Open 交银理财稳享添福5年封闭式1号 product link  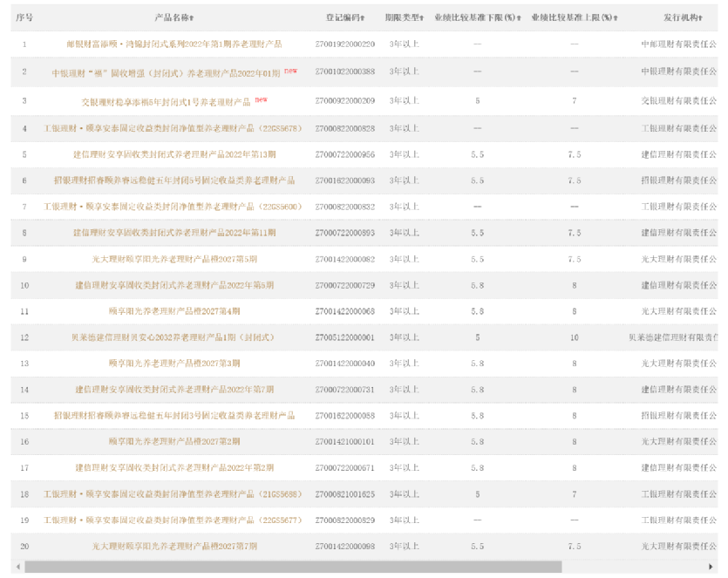[166, 102]
